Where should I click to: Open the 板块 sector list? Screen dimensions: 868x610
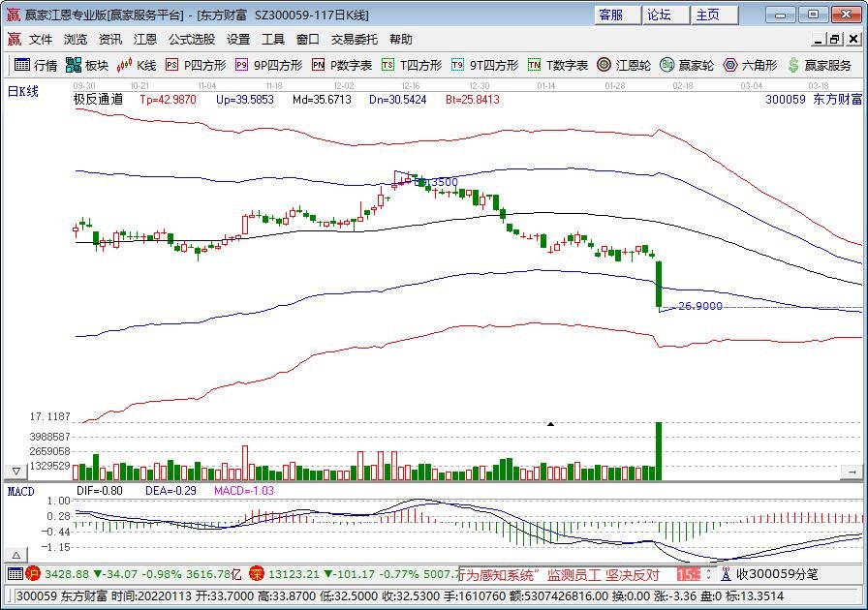pos(87,65)
